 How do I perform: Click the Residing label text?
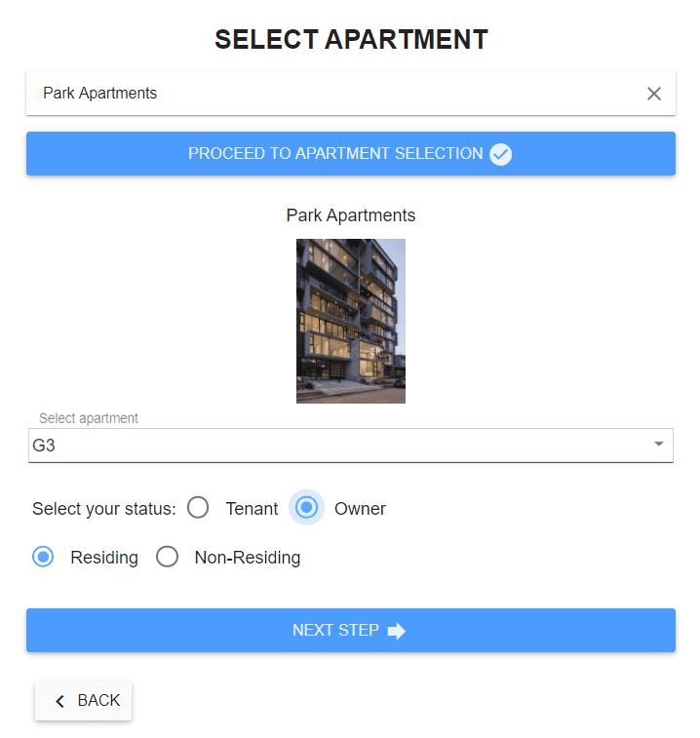[x=104, y=558]
